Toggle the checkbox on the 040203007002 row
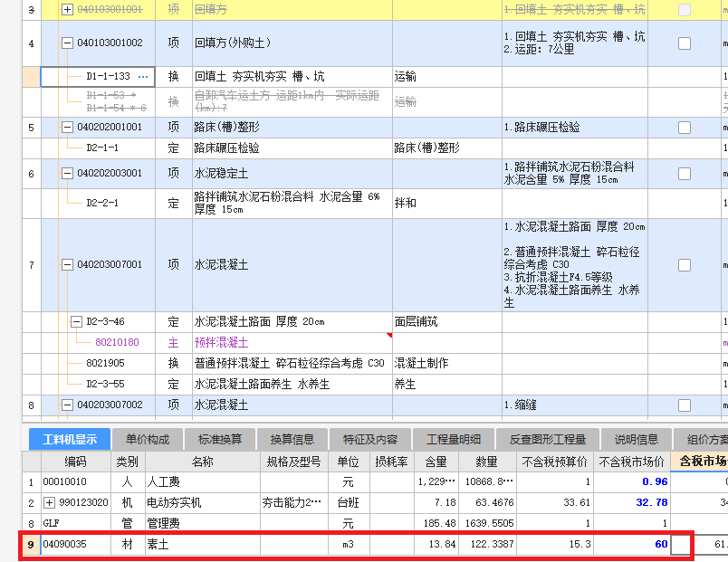This screenshot has height=562, width=728. click(685, 405)
